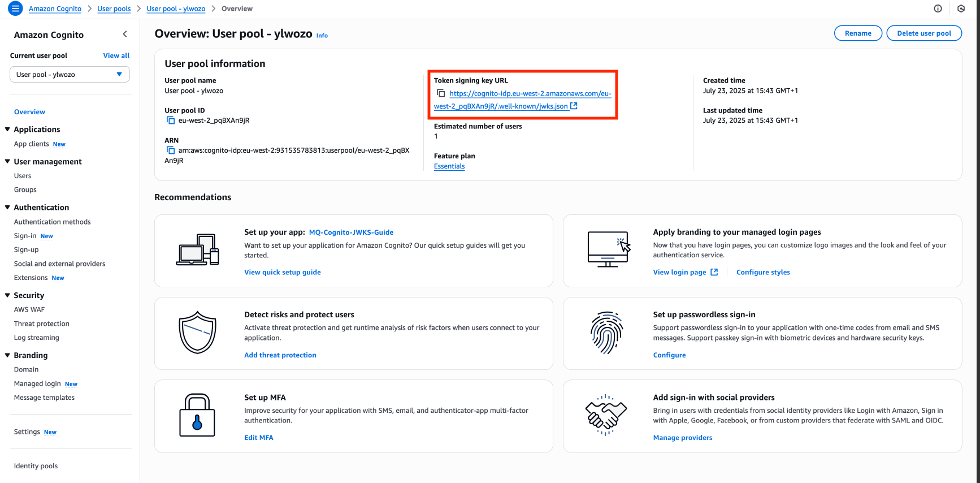Select Message templates under Branding

(x=44, y=398)
